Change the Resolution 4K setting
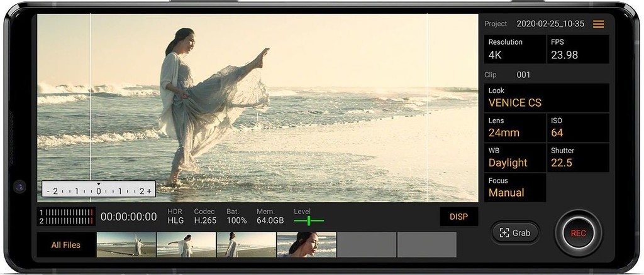 click(514, 49)
